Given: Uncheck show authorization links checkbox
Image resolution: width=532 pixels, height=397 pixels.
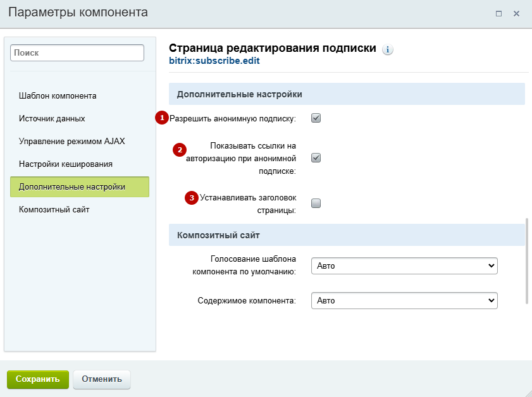Looking at the screenshot, I should 316,157.
